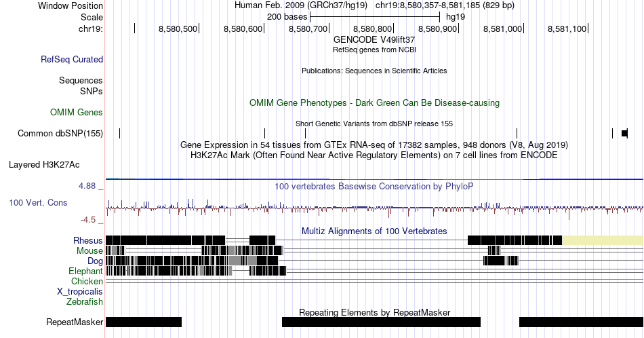
Task: Click the H3K27Ac Mark track title
Action: pyautogui.click(x=374, y=155)
